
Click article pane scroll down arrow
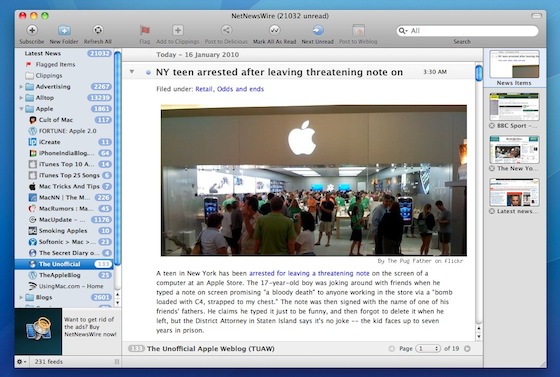479,337
